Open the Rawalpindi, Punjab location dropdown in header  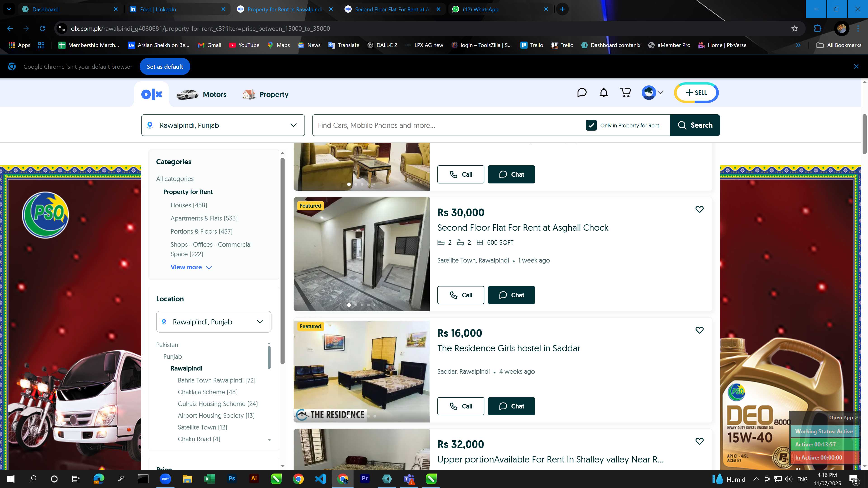tap(223, 125)
